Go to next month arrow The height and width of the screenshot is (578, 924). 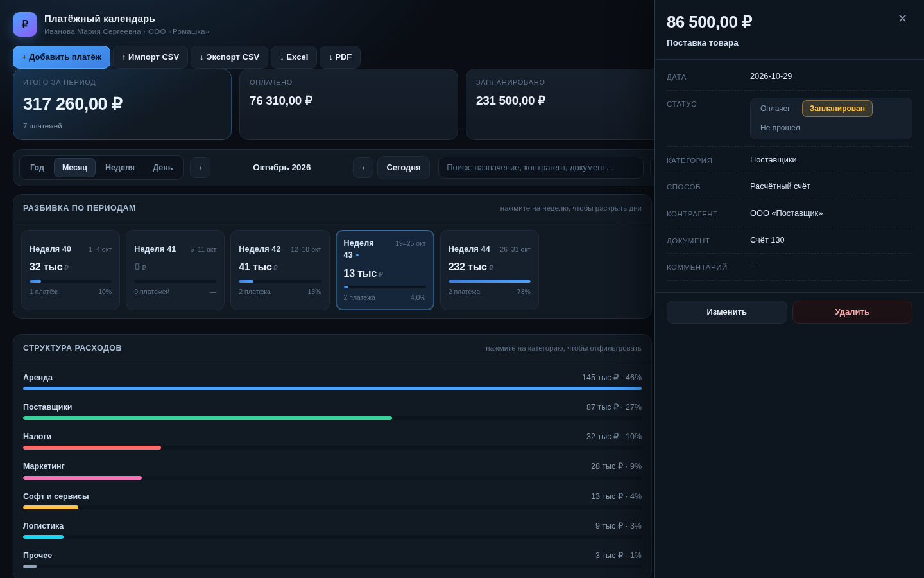tap(363, 168)
